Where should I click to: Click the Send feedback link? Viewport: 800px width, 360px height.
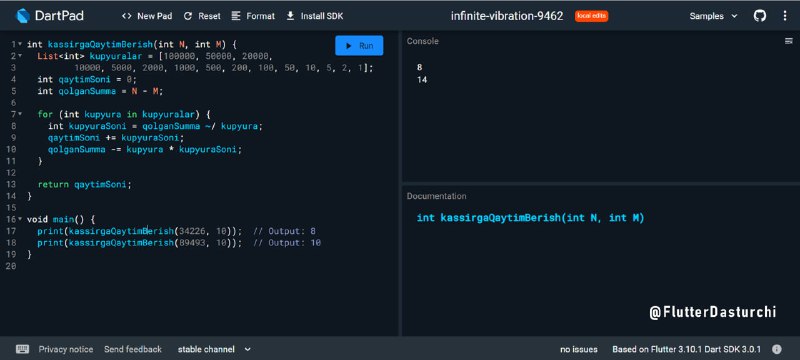(x=133, y=349)
